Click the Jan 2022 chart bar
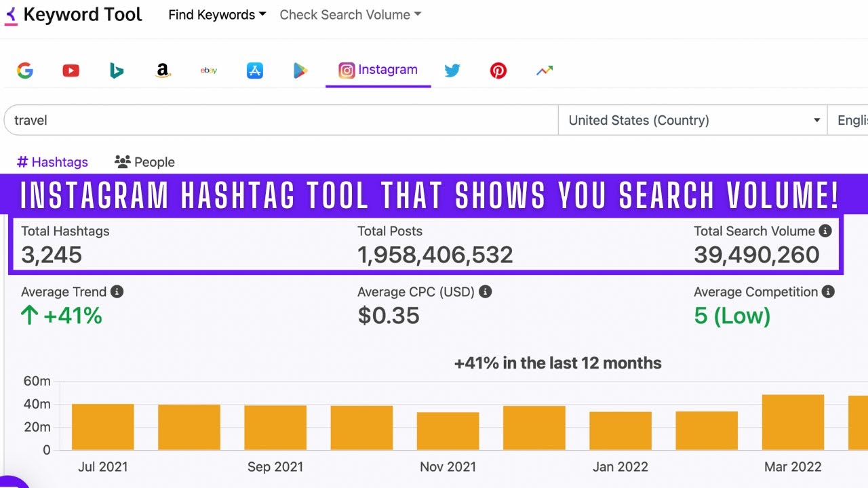 pyautogui.click(x=620, y=431)
